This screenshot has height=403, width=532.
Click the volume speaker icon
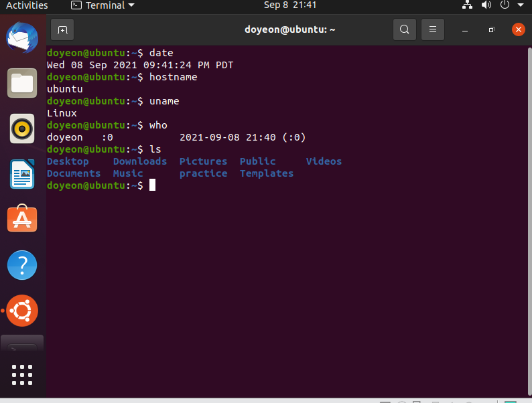pyautogui.click(x=486, y=5)
